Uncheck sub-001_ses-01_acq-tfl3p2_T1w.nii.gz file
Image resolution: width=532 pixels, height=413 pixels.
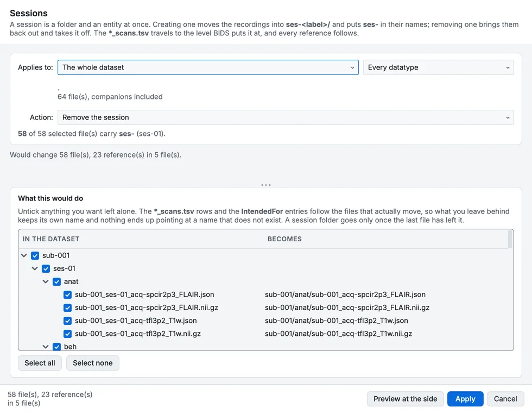click(67, 334)
